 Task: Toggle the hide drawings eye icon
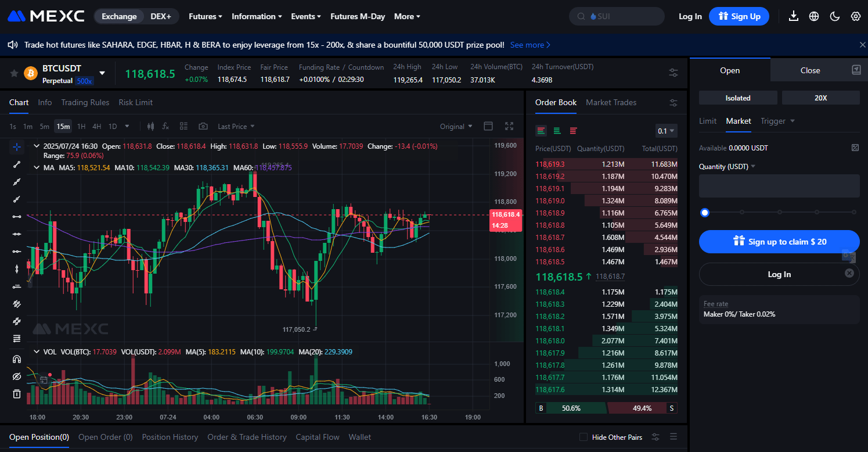(x=17, y=376)
